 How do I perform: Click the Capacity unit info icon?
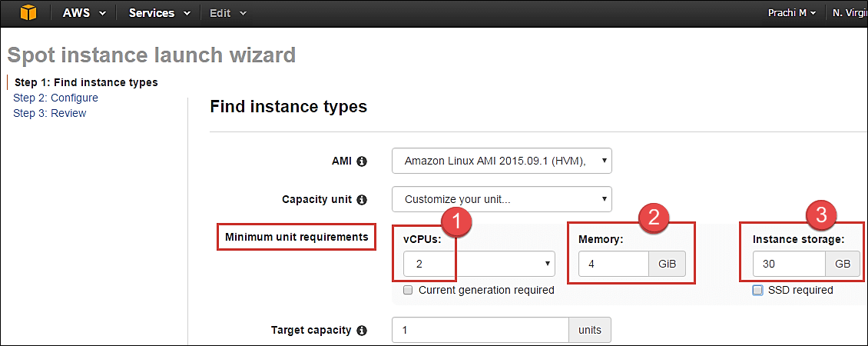[x=362, y=199]
